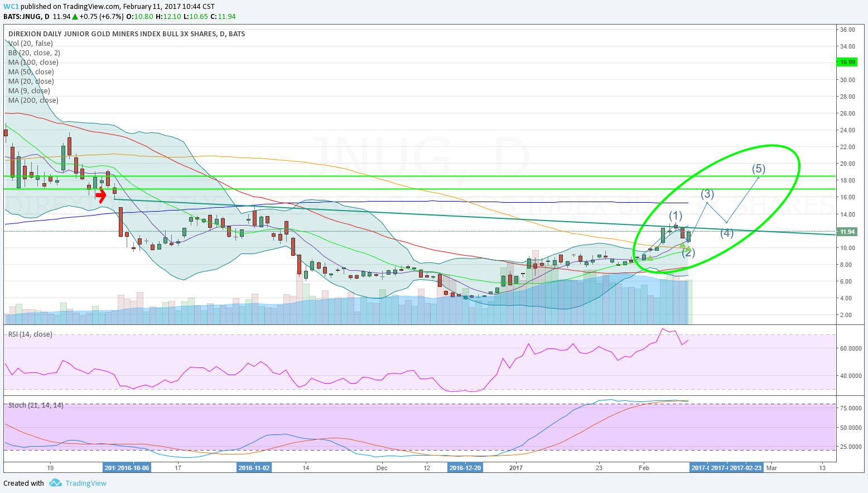Click the C:11.94 close value
868x493 pixels.
click(x=223, y=17)
